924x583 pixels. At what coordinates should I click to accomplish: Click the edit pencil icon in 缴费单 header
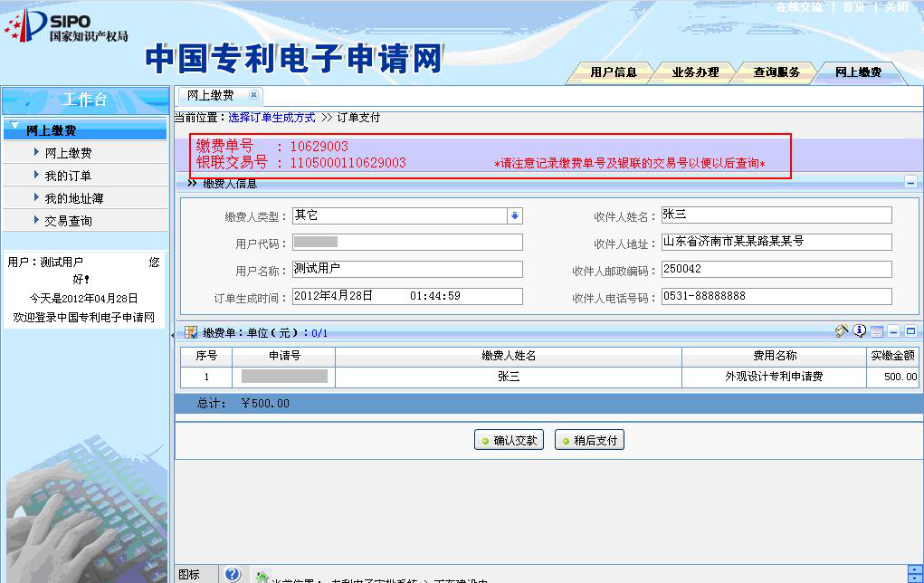pos(842,331)
